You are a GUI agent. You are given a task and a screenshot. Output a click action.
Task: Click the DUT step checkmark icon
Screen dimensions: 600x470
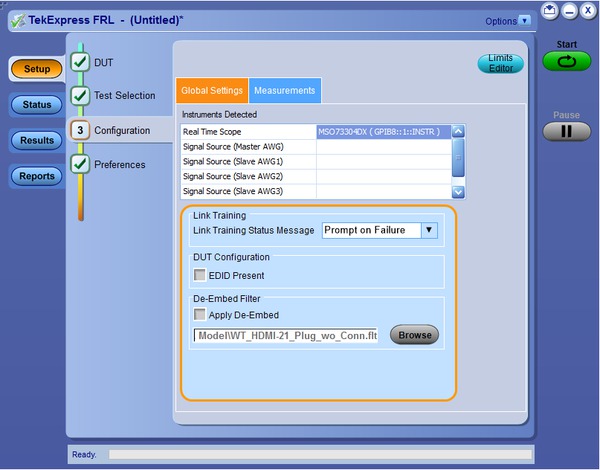81,62
